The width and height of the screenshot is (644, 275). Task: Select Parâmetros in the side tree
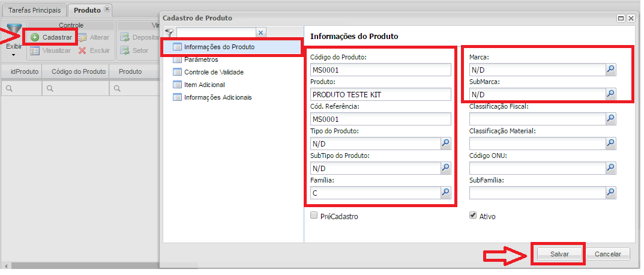(200, 59)
